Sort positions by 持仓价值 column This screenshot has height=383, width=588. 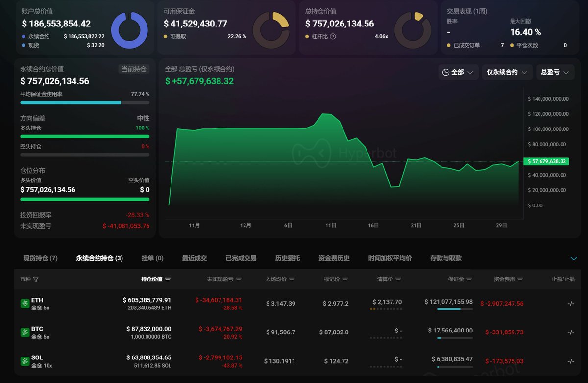(168, 280)
